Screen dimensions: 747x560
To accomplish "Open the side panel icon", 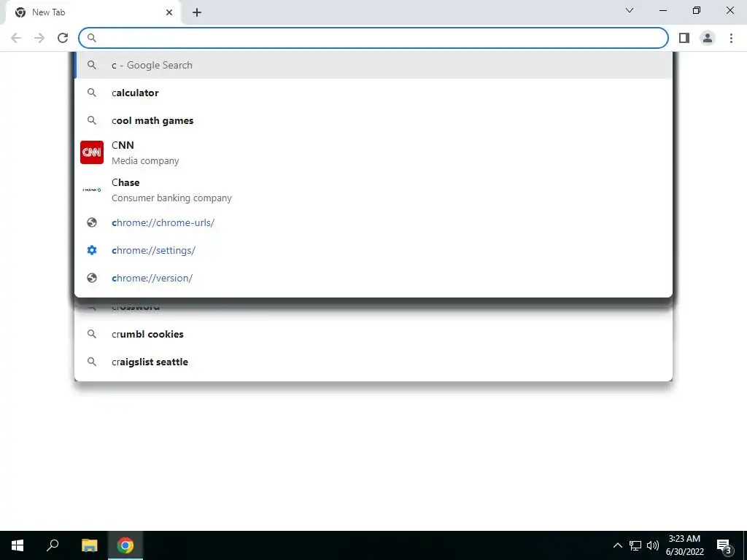I will (x=684, y=38).
